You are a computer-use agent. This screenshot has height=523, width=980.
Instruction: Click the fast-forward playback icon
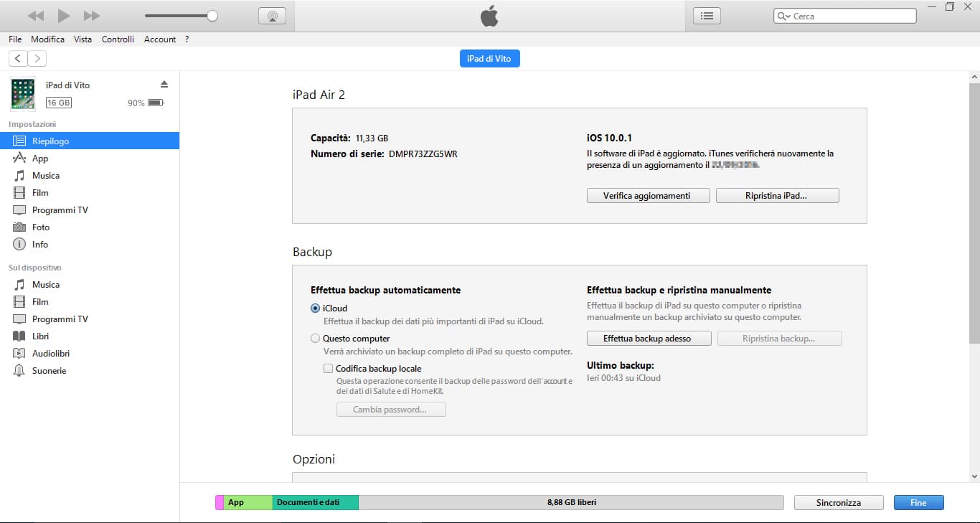tap(92, 16)
